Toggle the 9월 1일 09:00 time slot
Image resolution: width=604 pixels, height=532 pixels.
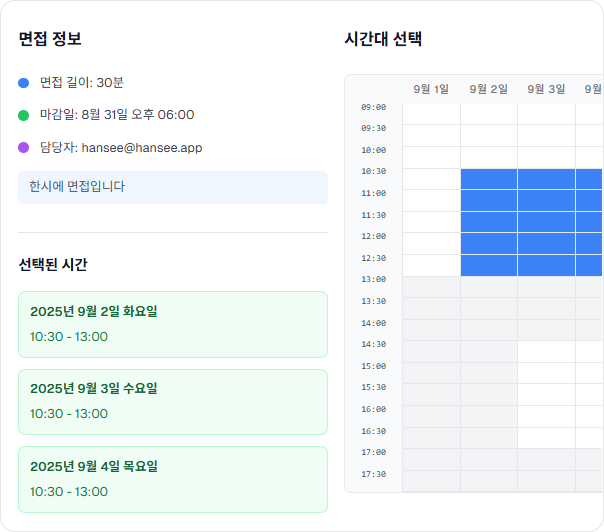click(x=432, y=114)
